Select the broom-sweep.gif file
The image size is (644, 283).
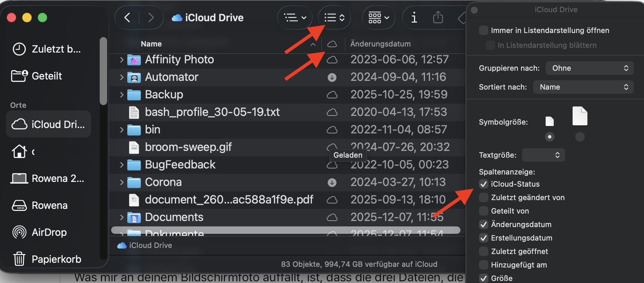[x=188, y=147]
